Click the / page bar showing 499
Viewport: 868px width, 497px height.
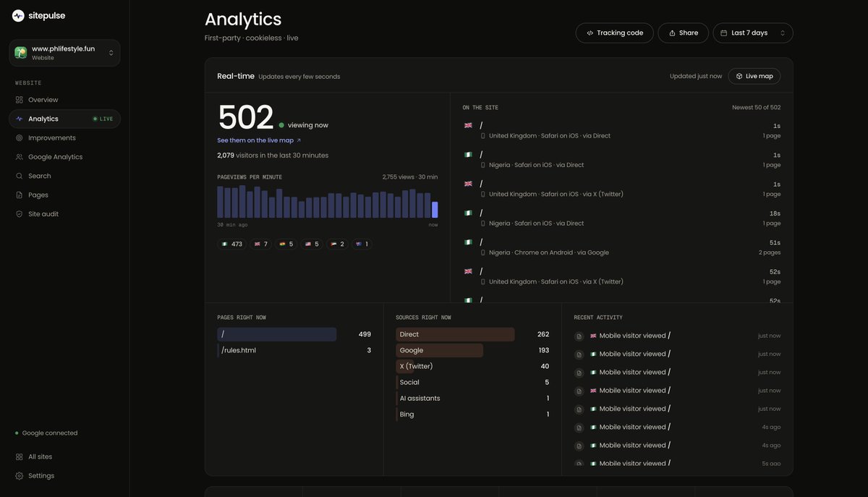276,334
